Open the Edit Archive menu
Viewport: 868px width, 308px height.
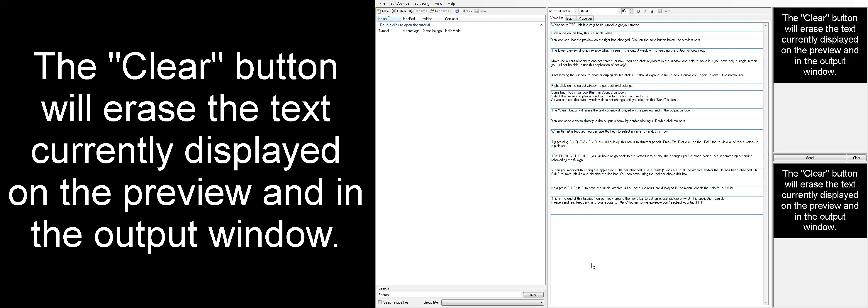point(400,3)
